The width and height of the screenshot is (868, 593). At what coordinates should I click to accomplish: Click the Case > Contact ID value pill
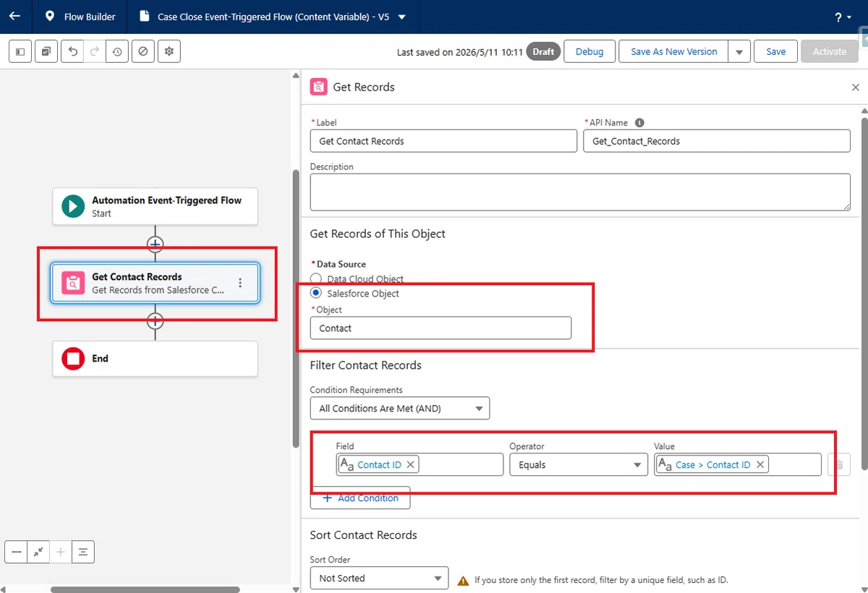712,465
